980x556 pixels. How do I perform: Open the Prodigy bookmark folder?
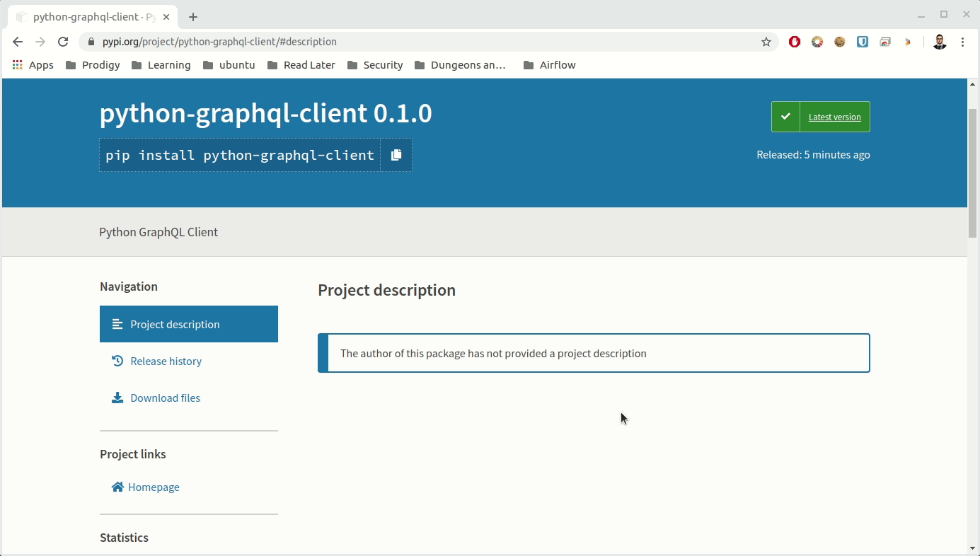coord(93,65)
